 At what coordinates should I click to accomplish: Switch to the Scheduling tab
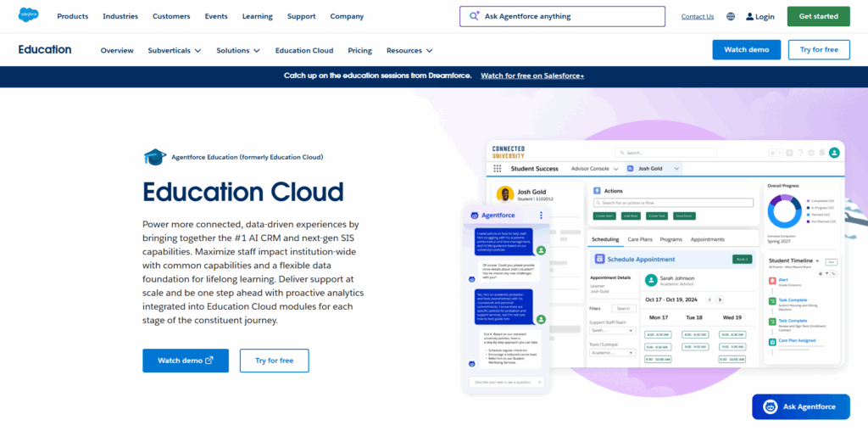605,239
